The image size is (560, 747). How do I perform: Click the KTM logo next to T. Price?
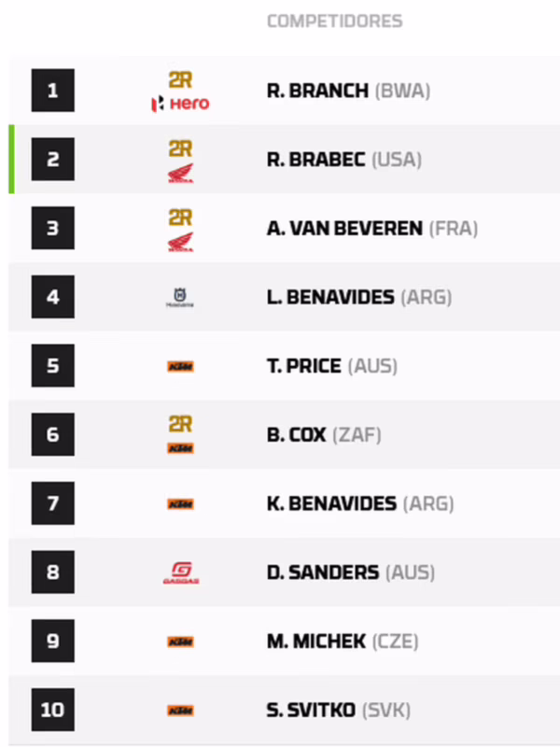[180, 366]
